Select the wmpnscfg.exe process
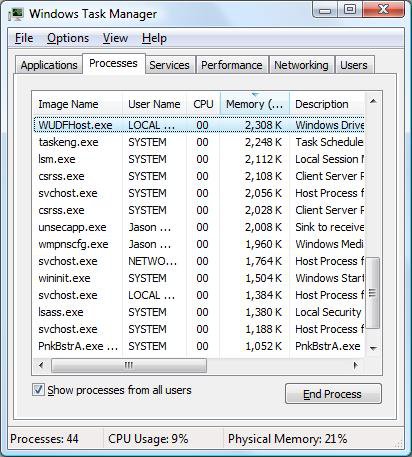This screenshot has width=412, height=457. 199,244
